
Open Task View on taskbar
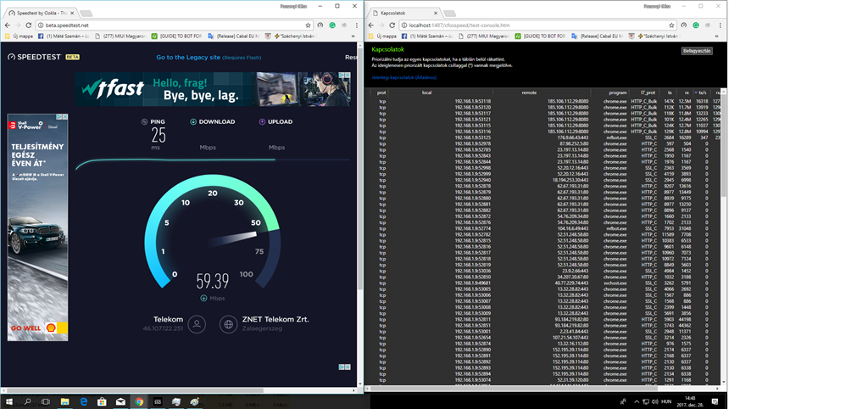point(46,401)
